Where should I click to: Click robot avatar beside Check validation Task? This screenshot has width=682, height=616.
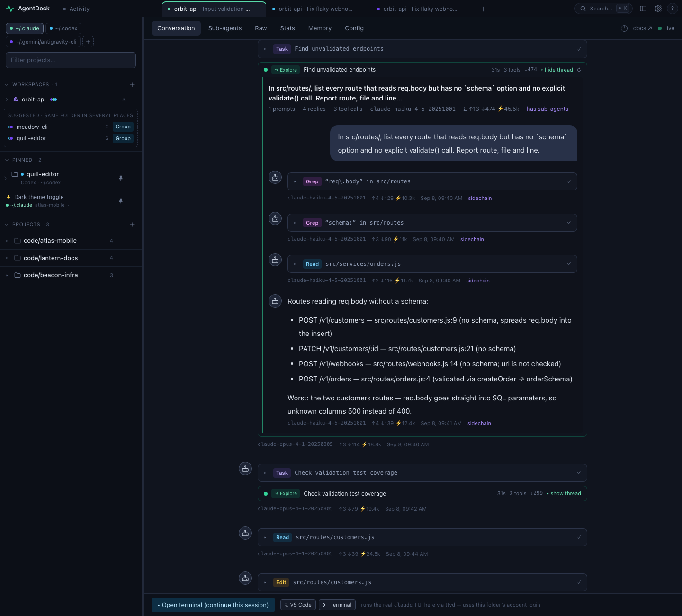click(245, 469)
